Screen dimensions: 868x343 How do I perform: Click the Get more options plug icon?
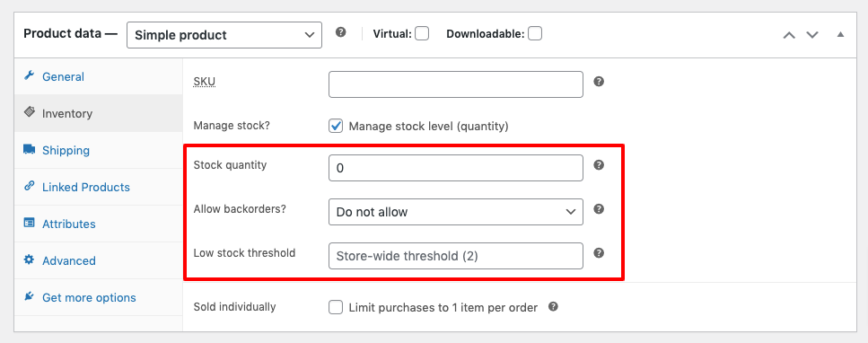pyautogui.click(x=30, y=297)
